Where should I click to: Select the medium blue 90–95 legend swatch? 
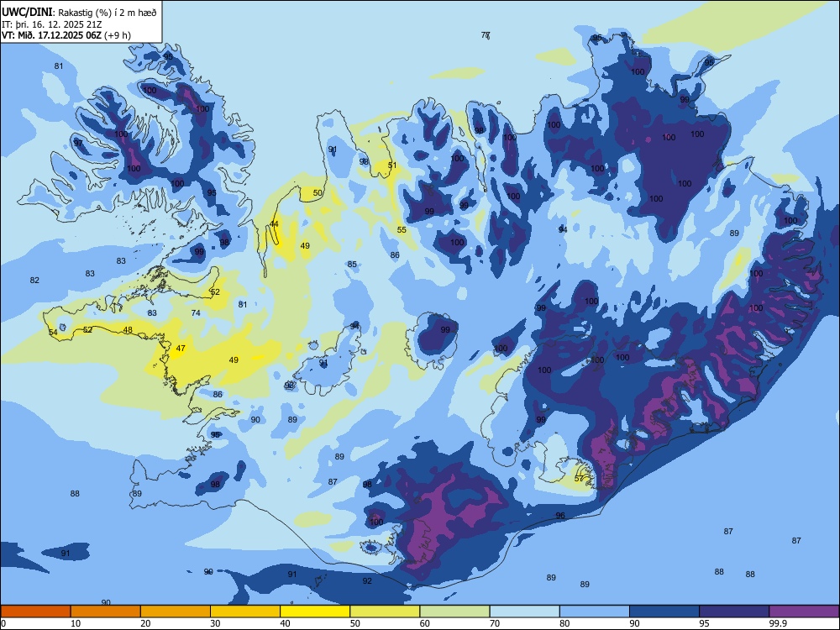click(x=664, y=612)
